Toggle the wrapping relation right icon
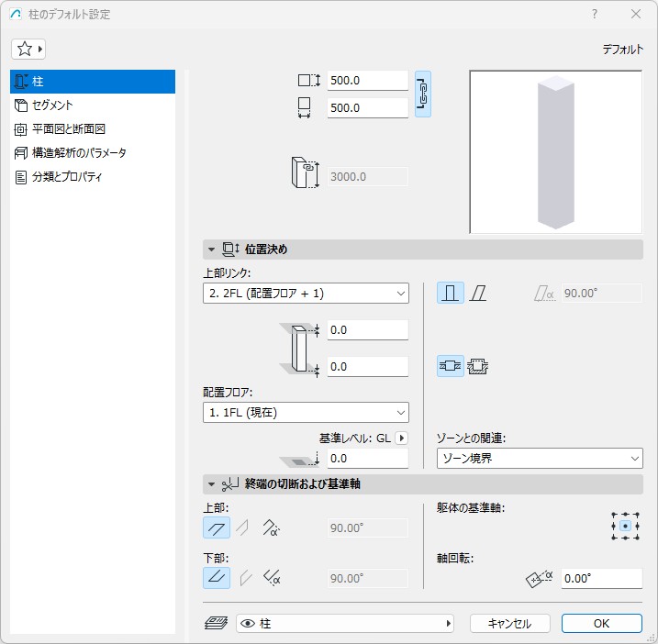This screenshot has width=658, height=644. pos(478,366)
